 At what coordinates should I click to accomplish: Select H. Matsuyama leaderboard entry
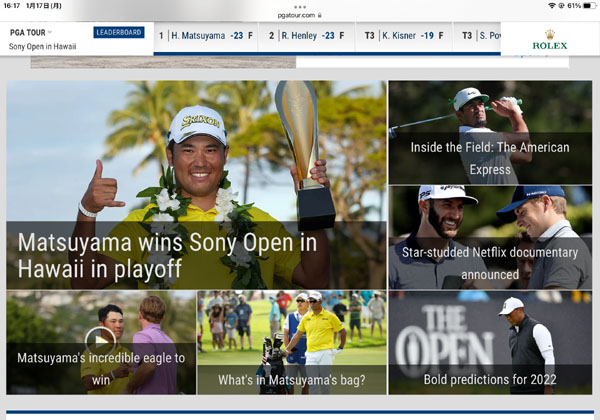(x=206, y=36)
